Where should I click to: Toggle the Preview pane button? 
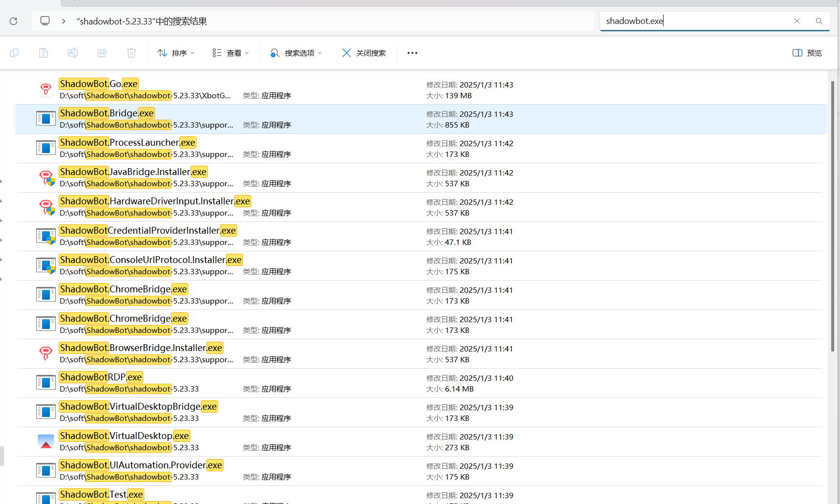[807, 53]
